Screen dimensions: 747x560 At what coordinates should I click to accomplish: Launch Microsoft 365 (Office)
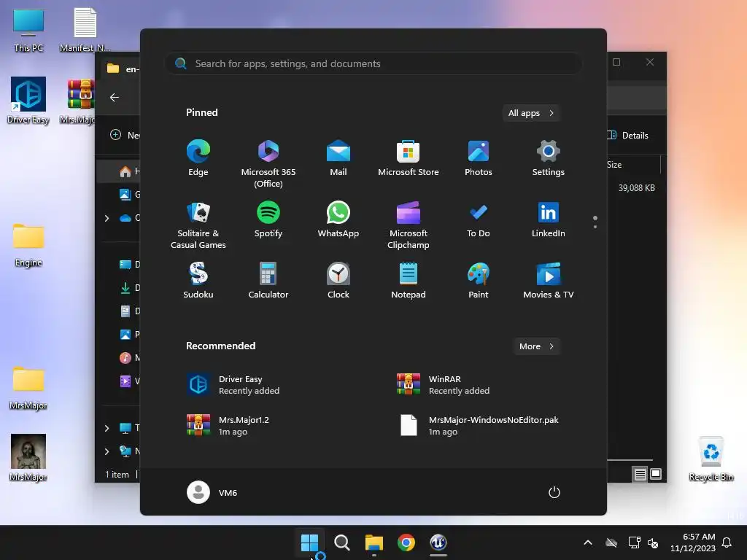268,164
